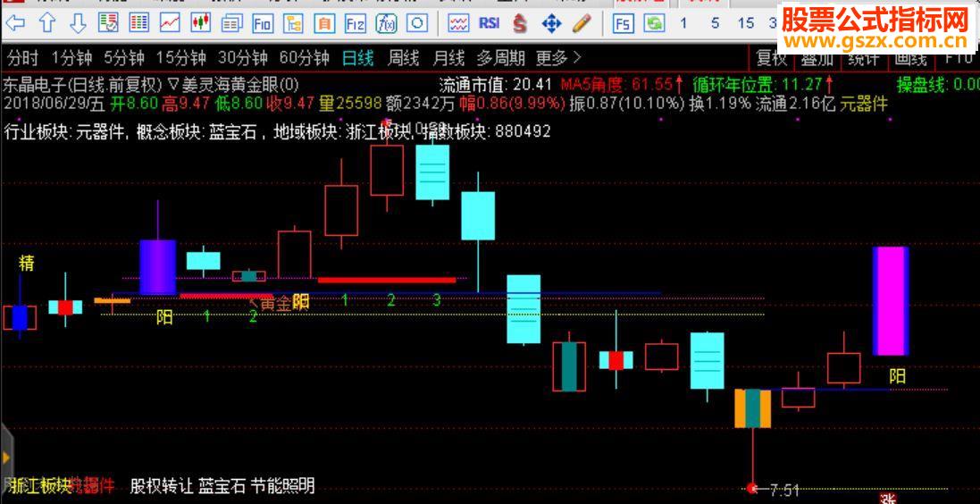Switch to the 60分钟 period tab

click(305, 59)
